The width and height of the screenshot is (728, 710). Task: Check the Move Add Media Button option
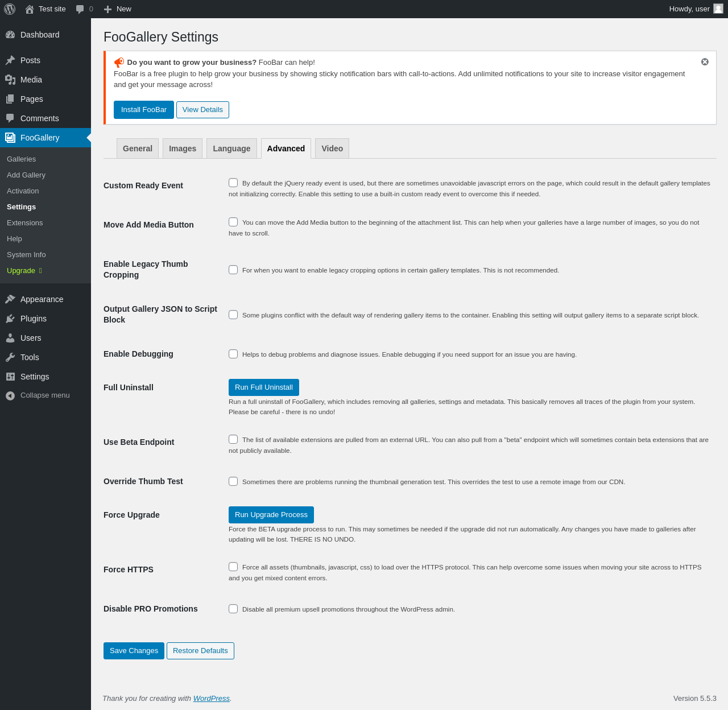tap(233, 222)
